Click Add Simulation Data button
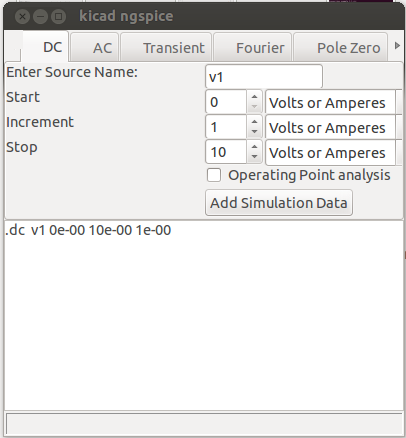The image size is (406, 438). coord(279,203)
